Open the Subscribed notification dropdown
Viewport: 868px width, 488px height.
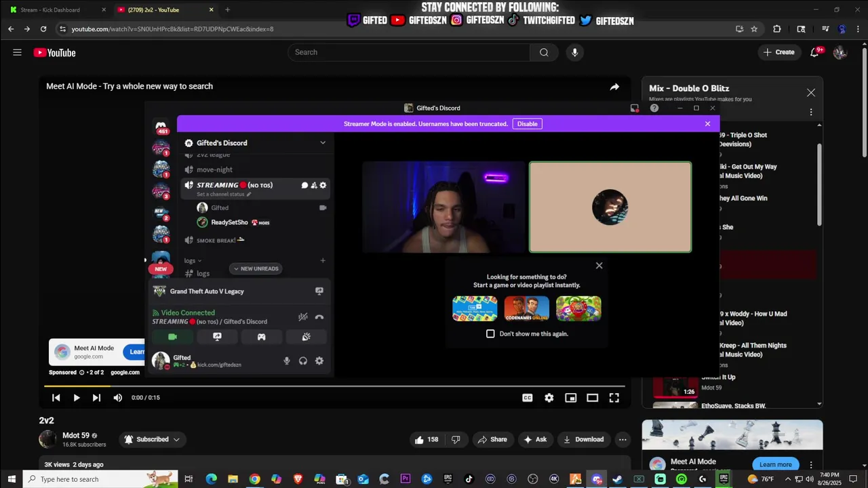[x=153, y=439]
